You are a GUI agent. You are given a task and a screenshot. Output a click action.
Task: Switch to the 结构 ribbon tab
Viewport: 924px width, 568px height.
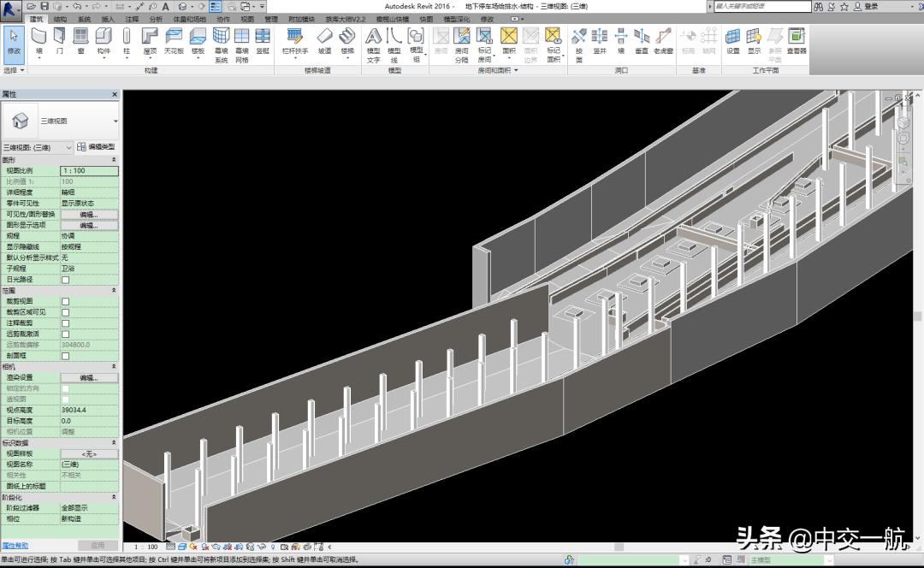(60, 19)
